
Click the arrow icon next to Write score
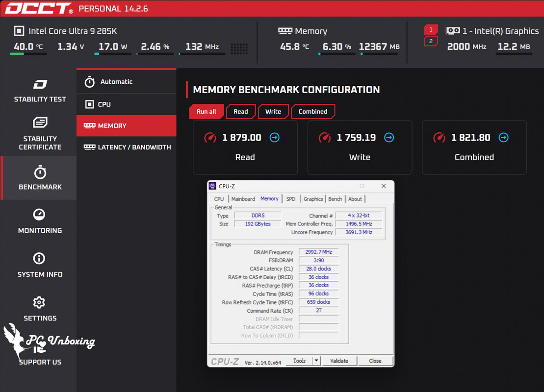point(389,138)
